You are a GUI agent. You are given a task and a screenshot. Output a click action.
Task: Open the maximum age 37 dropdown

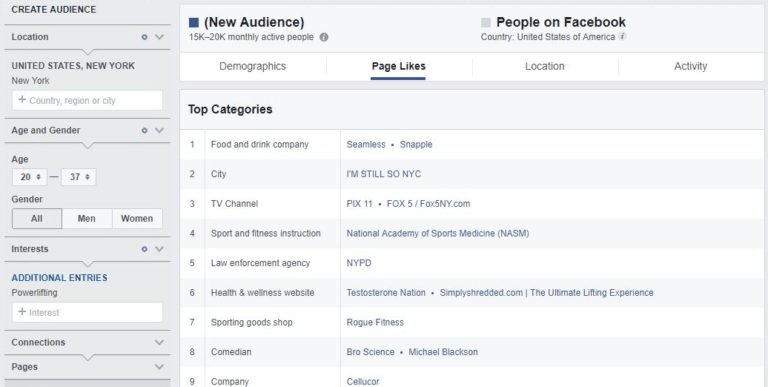click(x=79, y=177)
